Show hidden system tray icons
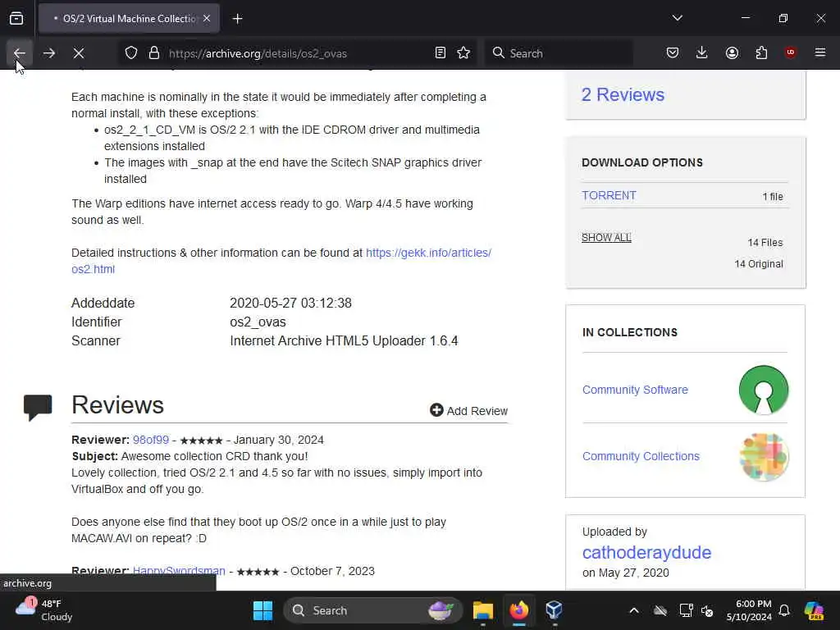Screen dimensions: 840x630 click(x=634, y=610)
